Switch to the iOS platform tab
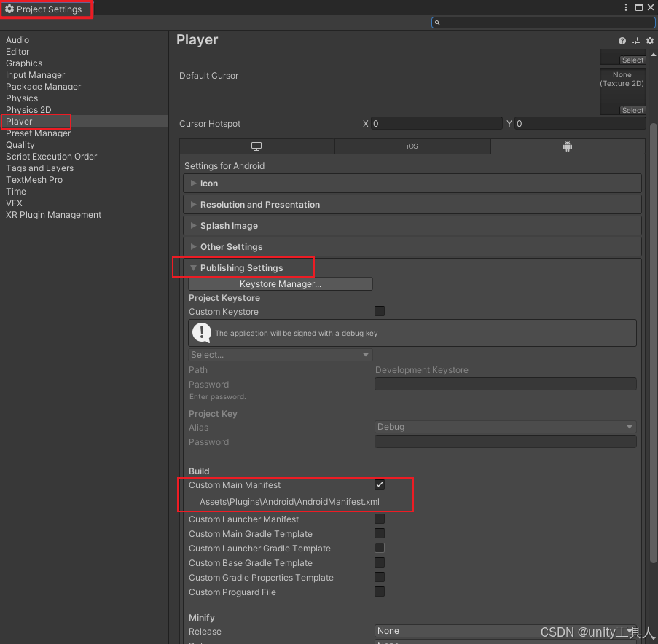Viewport: 658px width, 644px height. pos(412,146)
